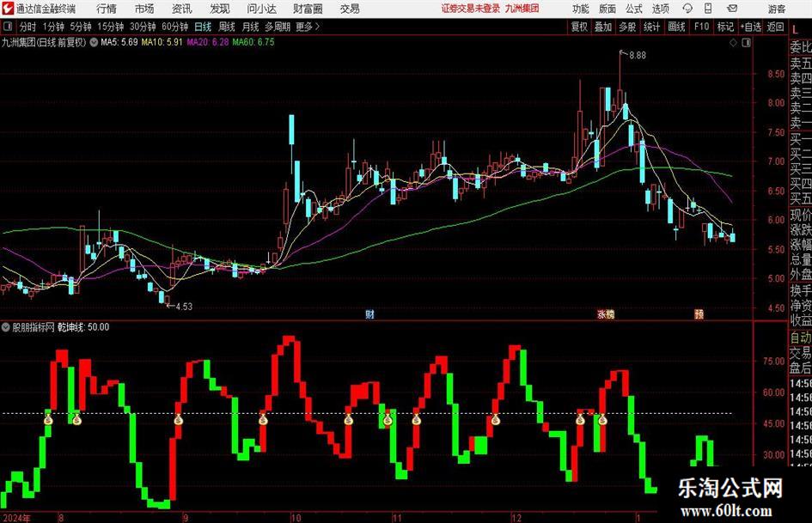Expand the 更多 periods list
This screenshot has height=523, width=812.
(x=308, y=27)
